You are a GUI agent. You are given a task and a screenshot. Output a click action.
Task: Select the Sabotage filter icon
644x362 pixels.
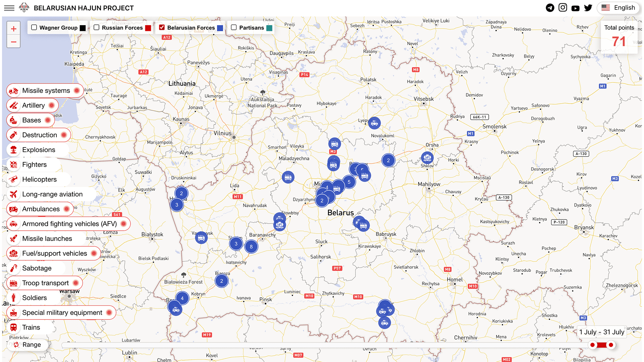click(x=13, y=268)
